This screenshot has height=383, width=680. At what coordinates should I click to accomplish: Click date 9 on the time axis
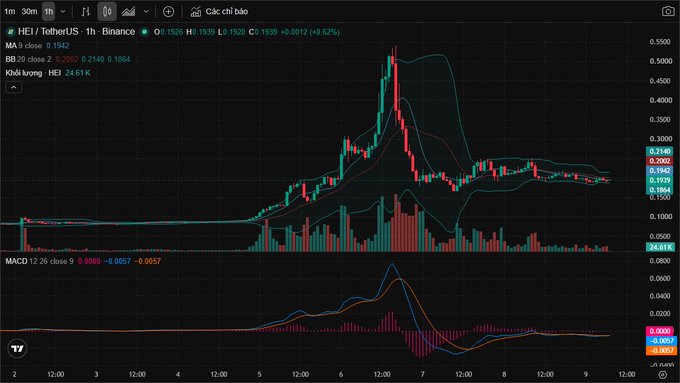(585, 374)
